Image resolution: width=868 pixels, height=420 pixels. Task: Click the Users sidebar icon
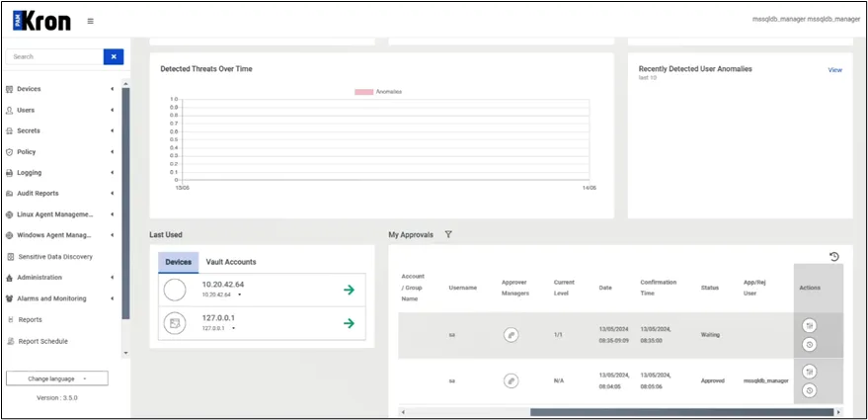[x=10, y=111]
